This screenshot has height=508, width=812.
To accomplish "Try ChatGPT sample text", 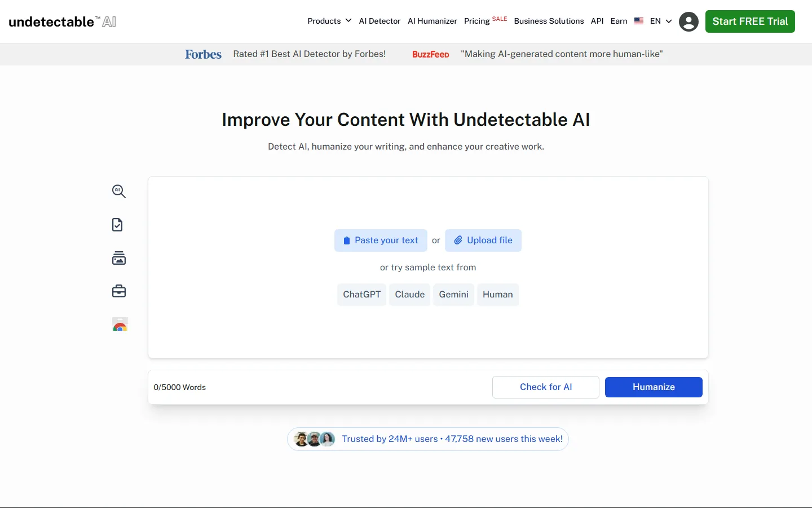I will 362,295.
